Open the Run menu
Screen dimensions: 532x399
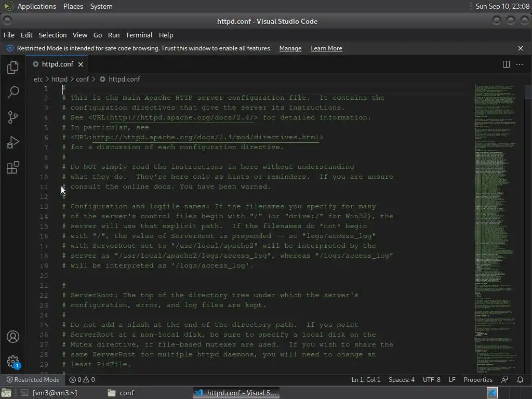pos(114,35)
